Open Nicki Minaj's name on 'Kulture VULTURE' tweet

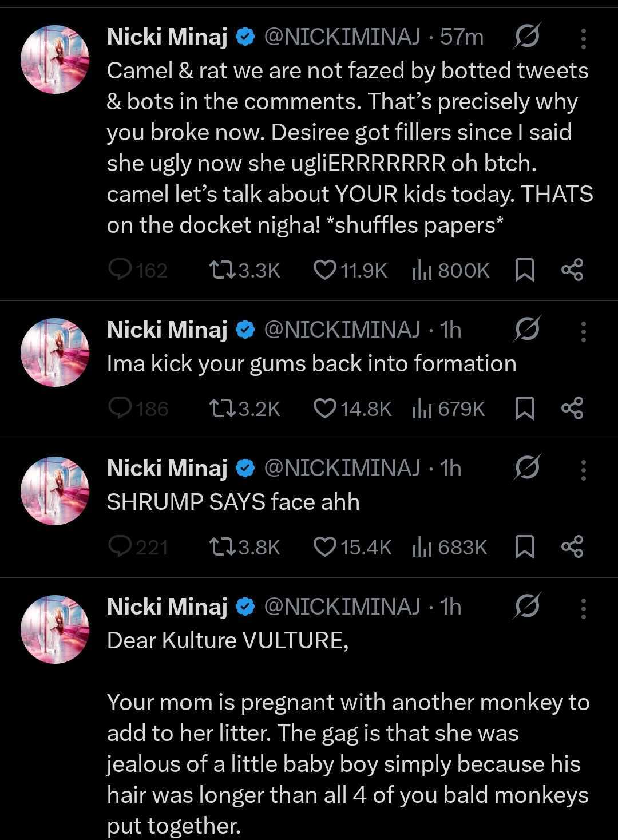(167, 607)
